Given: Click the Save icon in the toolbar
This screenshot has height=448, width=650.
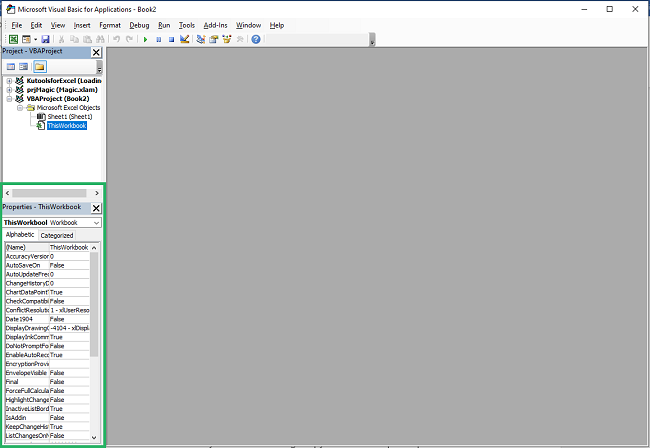Looking at the screenshot, I should (45, 39).
